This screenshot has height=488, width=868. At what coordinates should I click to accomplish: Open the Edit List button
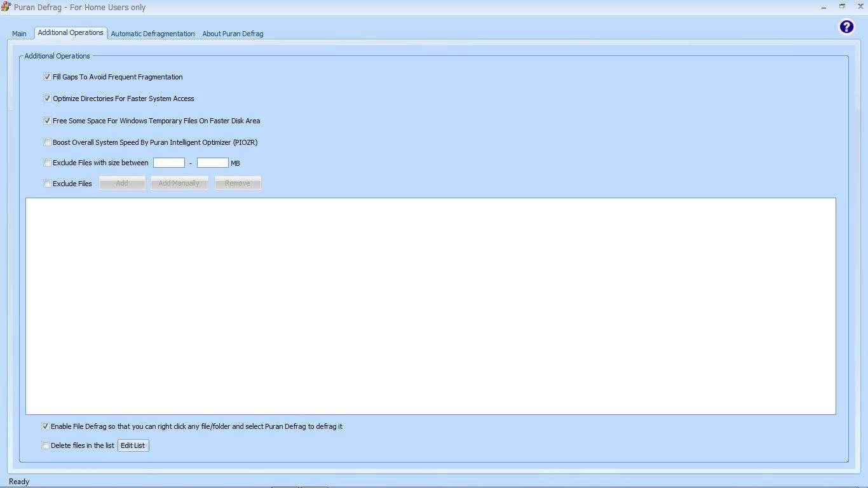click(133, 445)
